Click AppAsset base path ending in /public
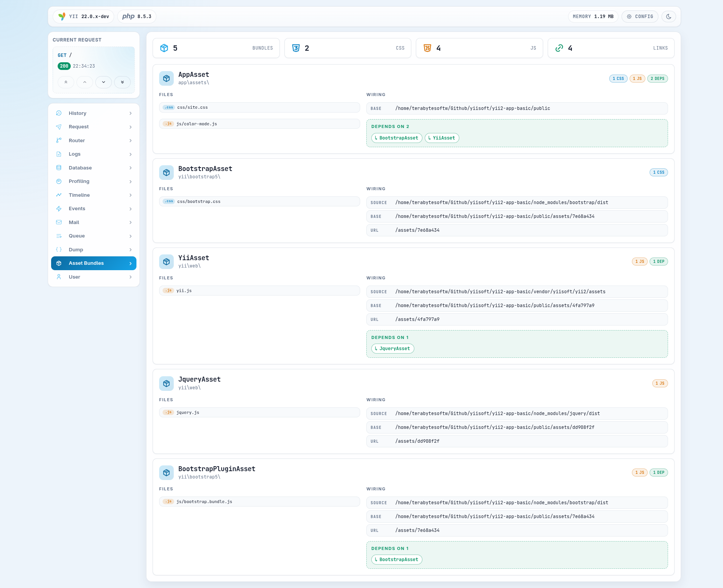Image resolution: width=723 pixels, height=588 pixels. point(473,108)
